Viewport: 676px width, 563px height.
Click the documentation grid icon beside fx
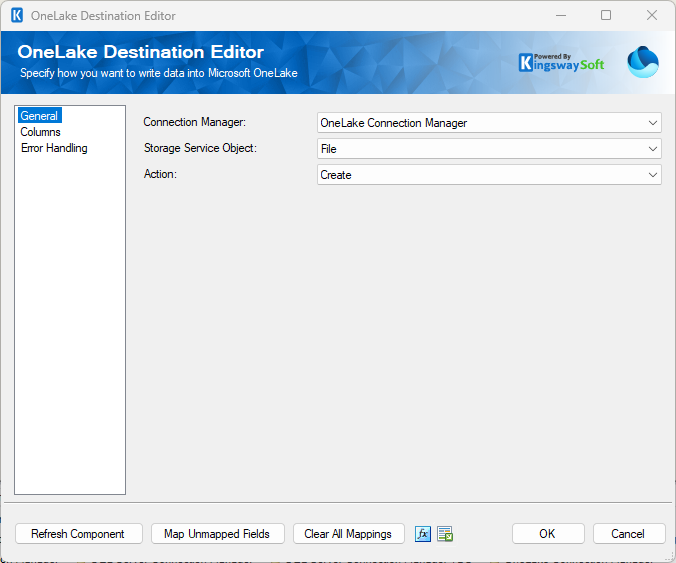445,534
